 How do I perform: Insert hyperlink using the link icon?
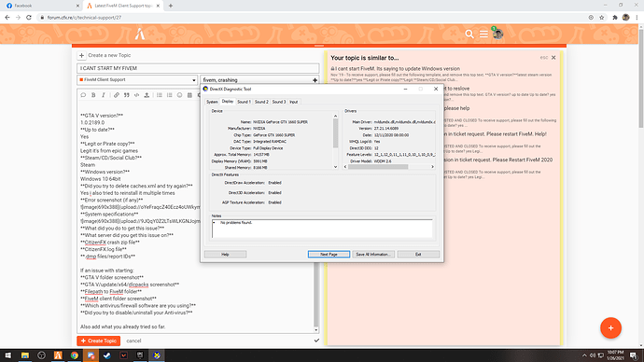[x=117, y=95]
